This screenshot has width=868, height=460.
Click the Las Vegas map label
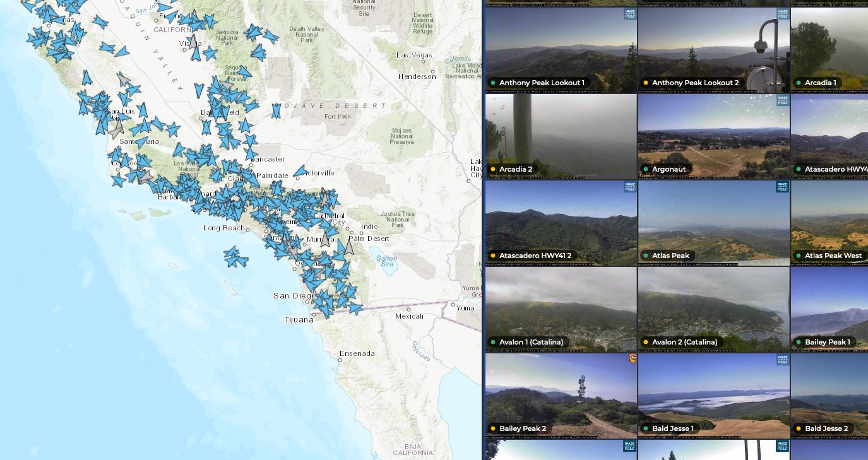click(414, 55)
